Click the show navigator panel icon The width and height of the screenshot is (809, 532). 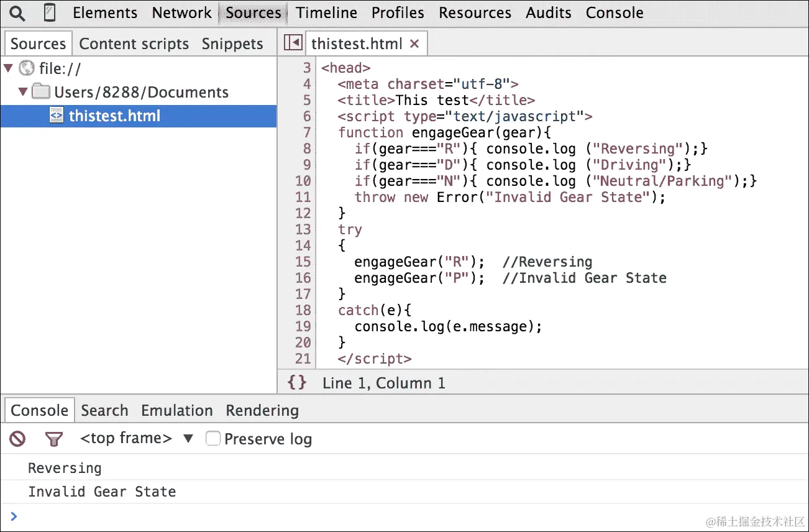tap(292, 43)
